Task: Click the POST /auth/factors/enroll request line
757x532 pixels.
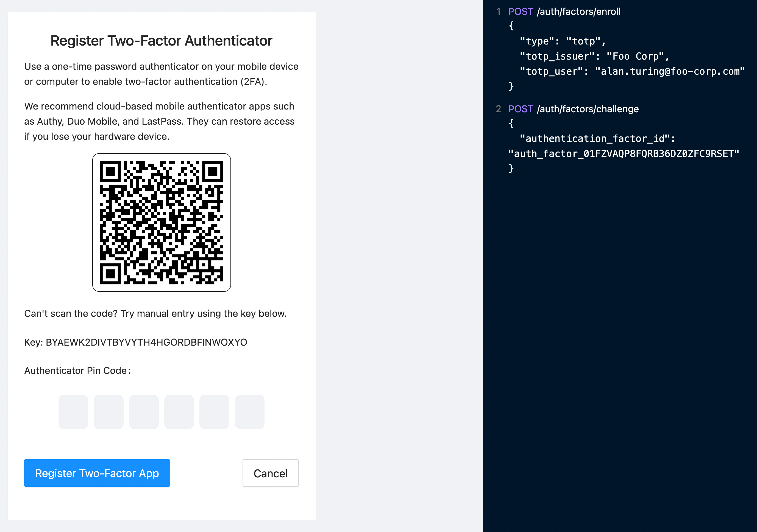Action: pyautogui.click(x=564, y=11)
